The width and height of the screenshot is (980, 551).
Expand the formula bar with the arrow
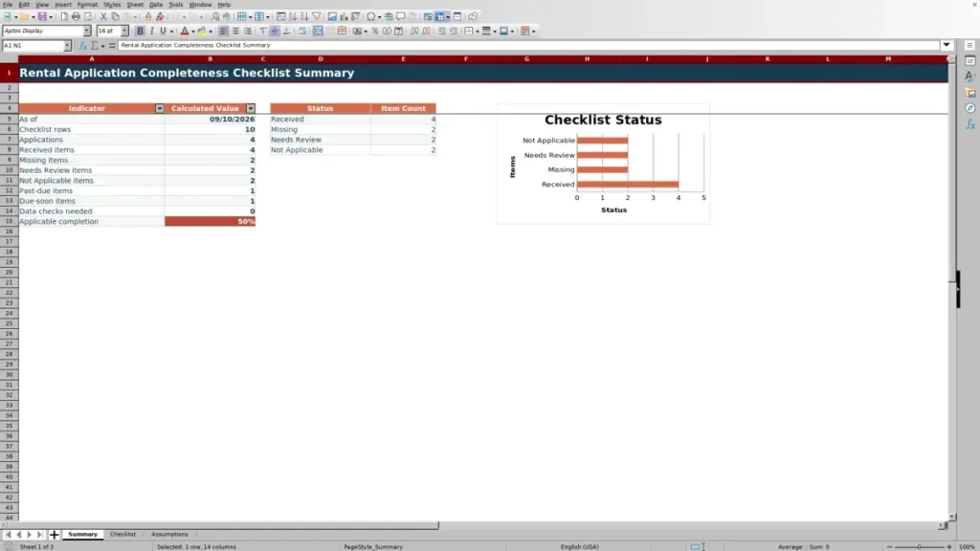[947, 45]
